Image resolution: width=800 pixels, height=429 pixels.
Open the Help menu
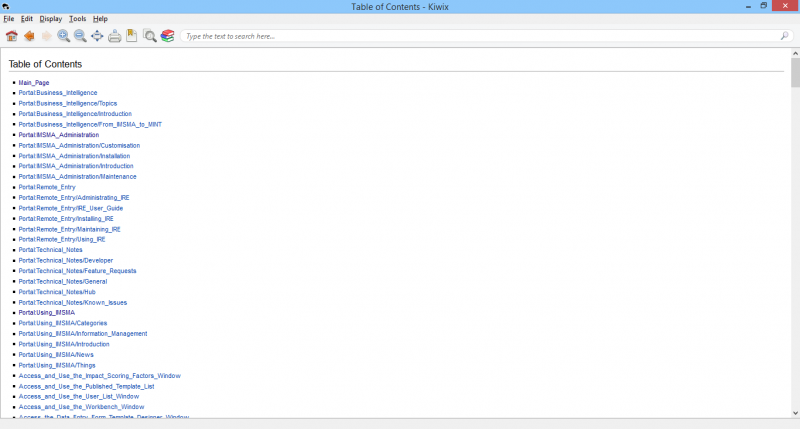100,19
